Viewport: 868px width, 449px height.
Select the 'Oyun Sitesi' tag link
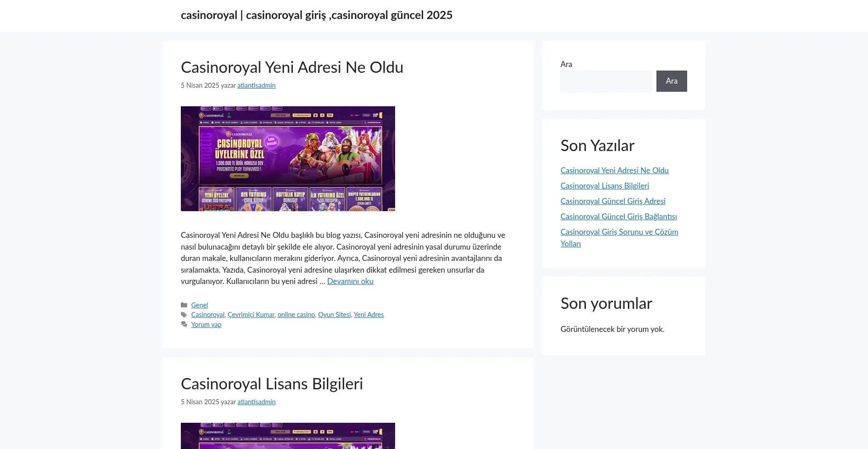(334, 315)
